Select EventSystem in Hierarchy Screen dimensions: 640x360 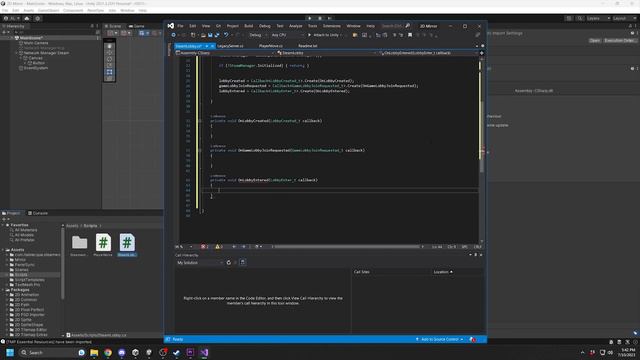[x=36, y=68]
